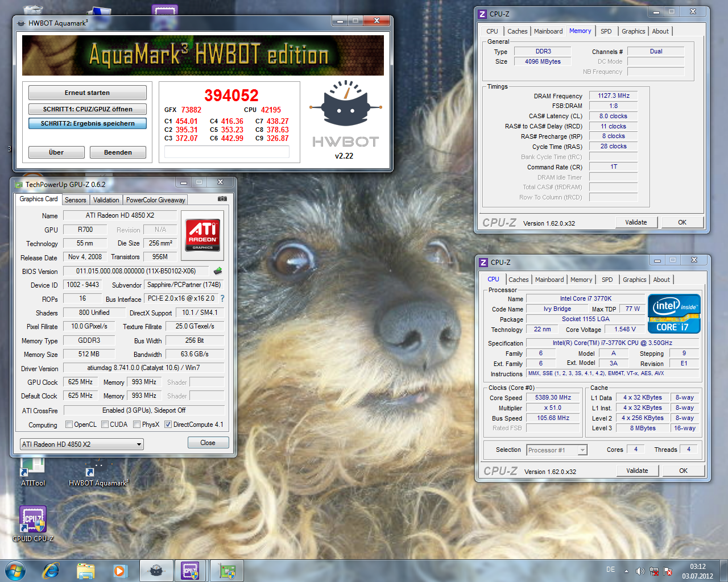Open Windows Media Player from the taskbar

120,571
